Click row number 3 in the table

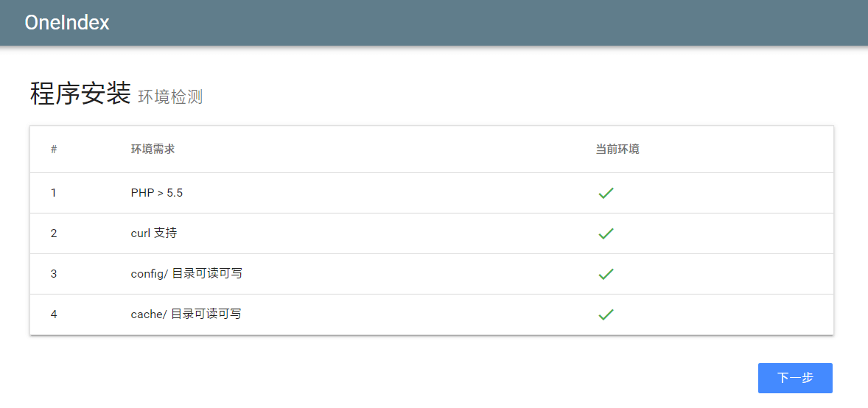coord(54,274)
